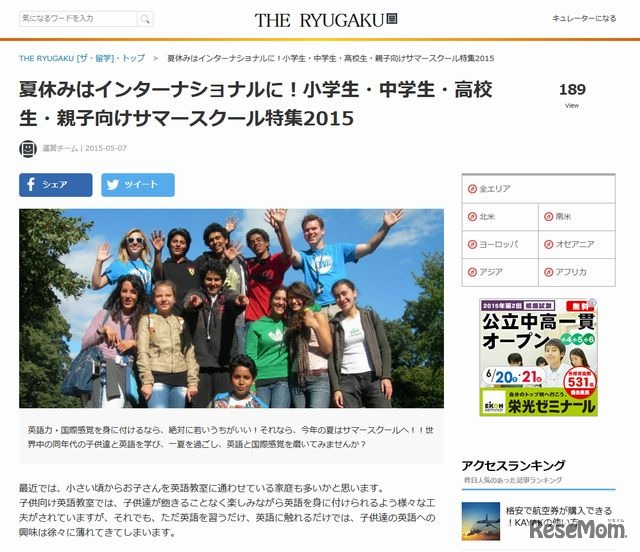The height and width of the screenshot is (552, 640).
Task: Open the 栄光ゼミナール advertisement banner
Action: 538,357
